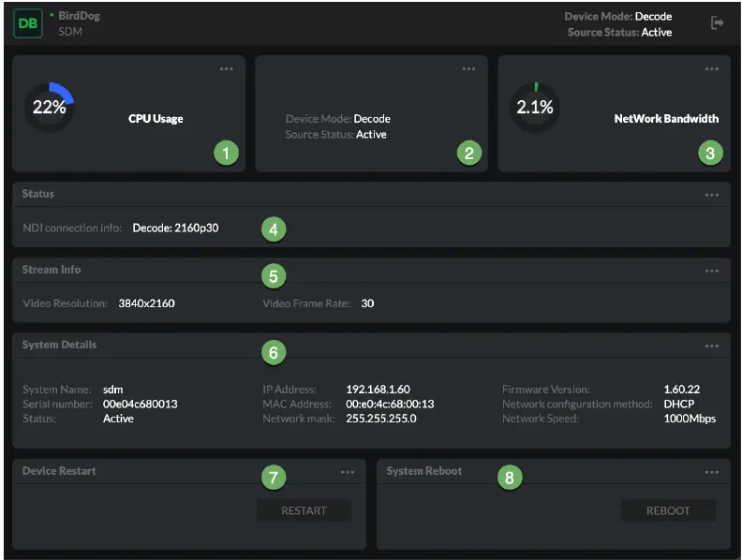Click Active status value in System Details
Image resolution: width=742 pixels, height=560 pixels.
tap(118, 419)
